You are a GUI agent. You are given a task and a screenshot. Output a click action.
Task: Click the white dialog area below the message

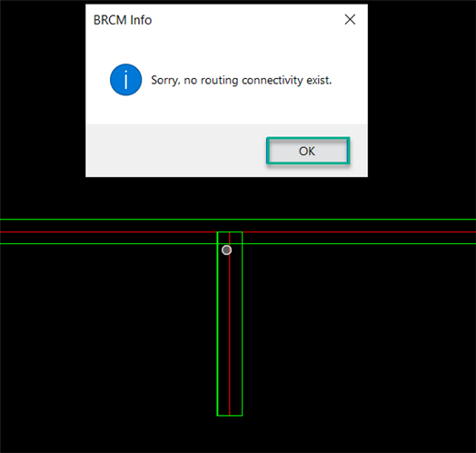(x=226, y=111)
